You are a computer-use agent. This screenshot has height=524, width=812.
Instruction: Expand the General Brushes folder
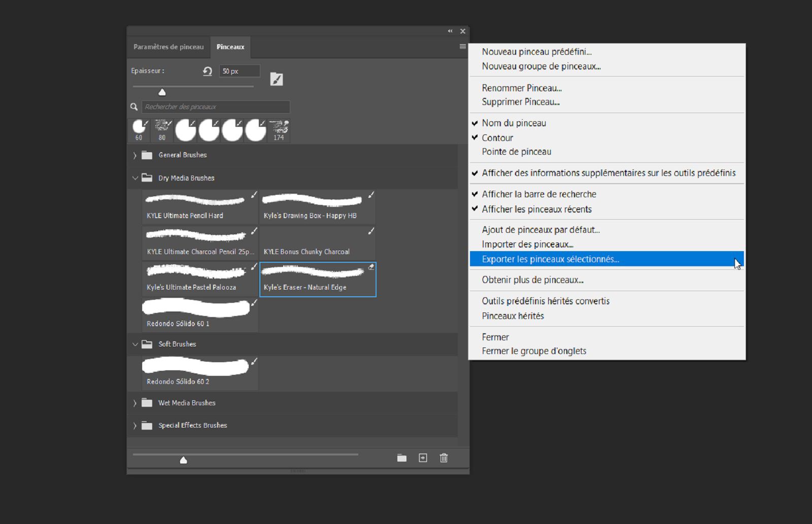(x=135, y=155)
